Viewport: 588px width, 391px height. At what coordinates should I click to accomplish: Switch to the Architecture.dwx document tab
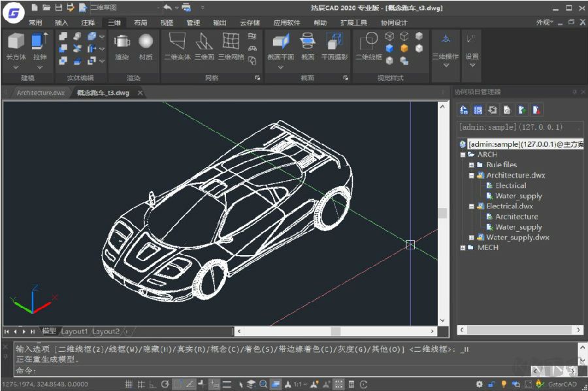41,93
